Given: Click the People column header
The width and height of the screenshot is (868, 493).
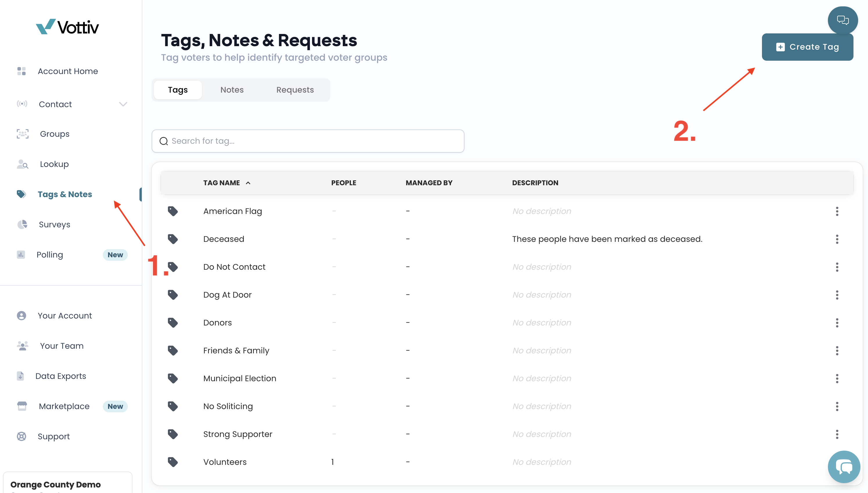Looking at the screenshot, I should [343, 183].
